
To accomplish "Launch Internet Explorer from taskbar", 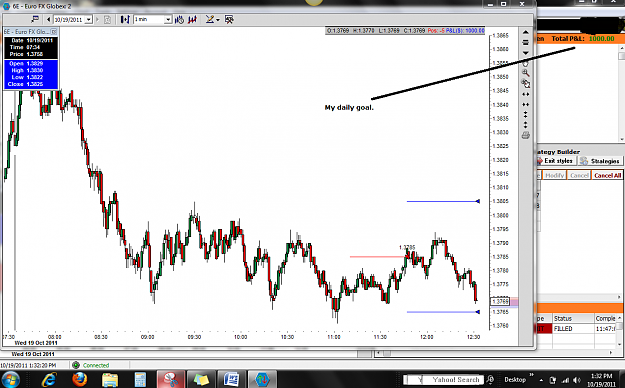I will [x=49, y=379].
